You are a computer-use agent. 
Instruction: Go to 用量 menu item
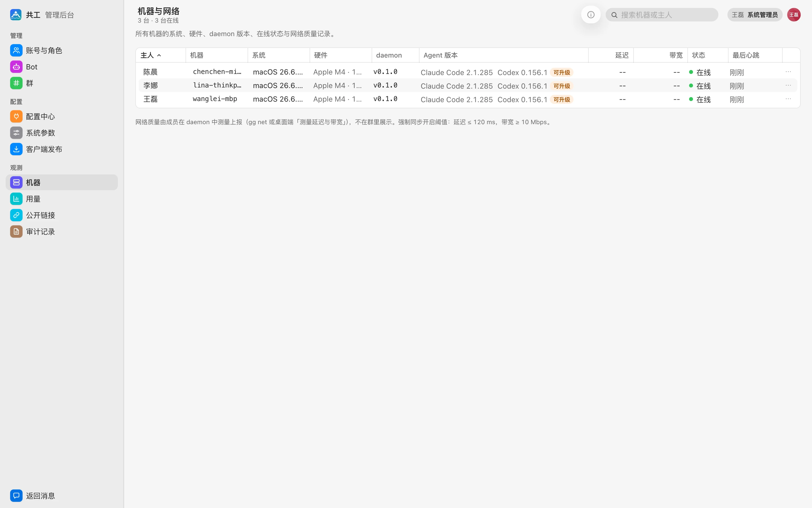click(x=62, y=199)
